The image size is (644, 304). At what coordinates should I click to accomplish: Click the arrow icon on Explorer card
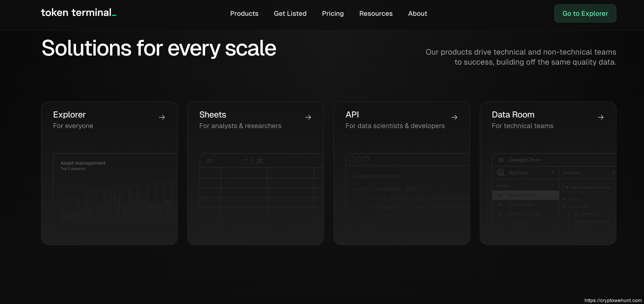click(x=162, y=117)
